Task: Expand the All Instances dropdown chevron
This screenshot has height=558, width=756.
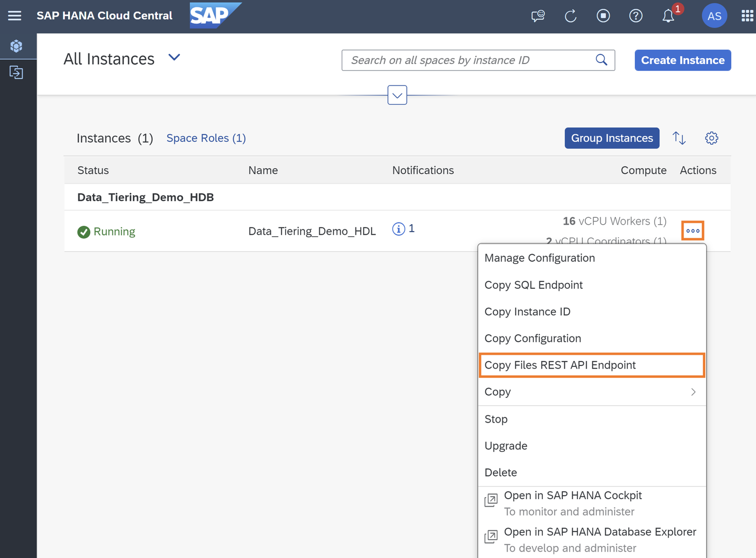Action: pos(174,57)
